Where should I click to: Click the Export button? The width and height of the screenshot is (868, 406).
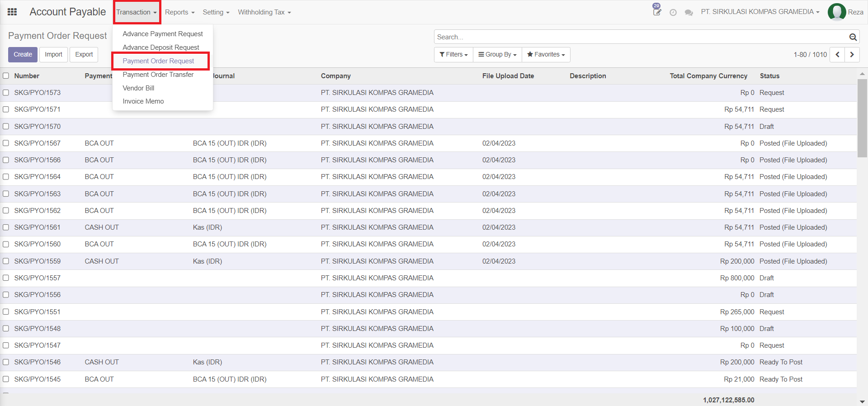pos(84,55)
